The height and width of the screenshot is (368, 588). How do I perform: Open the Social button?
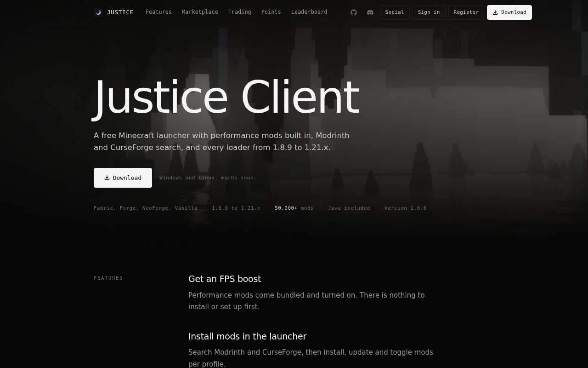[x=395, y=12]
